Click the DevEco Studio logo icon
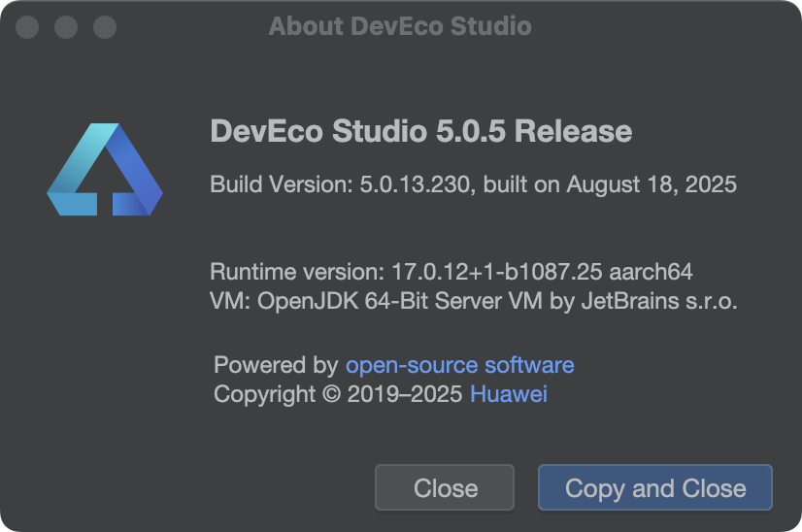Image resolution: width=802 pixels, height=532 pixels. tap(105, 171)
